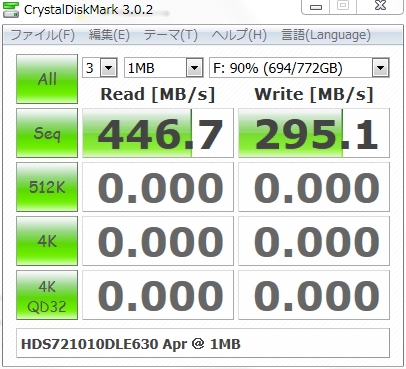Screen dimensions: 406x369
Task: Click the 4K write result value
Action: [314, 241]
